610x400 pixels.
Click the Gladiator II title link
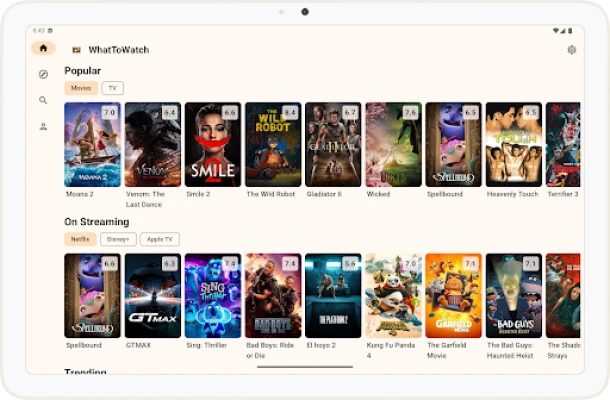[x=323, y=194]
